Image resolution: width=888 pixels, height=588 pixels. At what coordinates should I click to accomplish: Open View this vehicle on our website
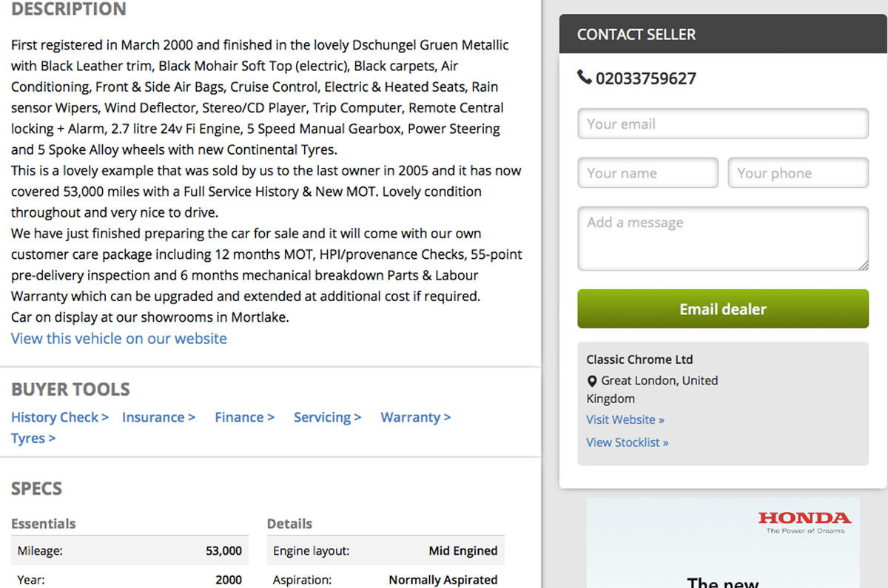point(118,339)
